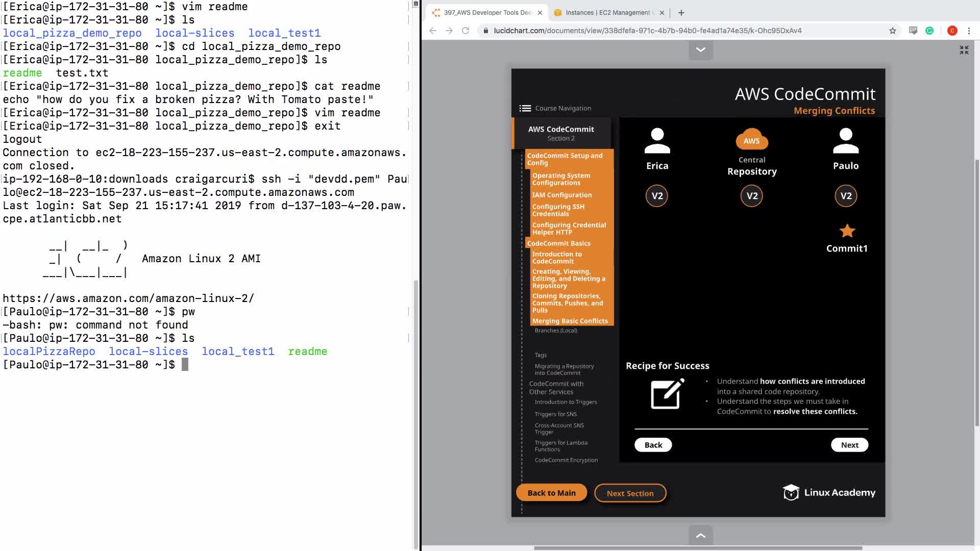
Task: Click the exit fullscreen icon
Action: (964, 50)
